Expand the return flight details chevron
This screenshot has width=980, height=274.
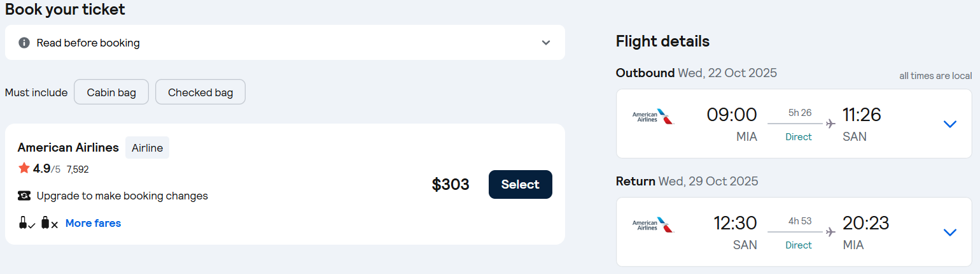click(x=949, y=232)
